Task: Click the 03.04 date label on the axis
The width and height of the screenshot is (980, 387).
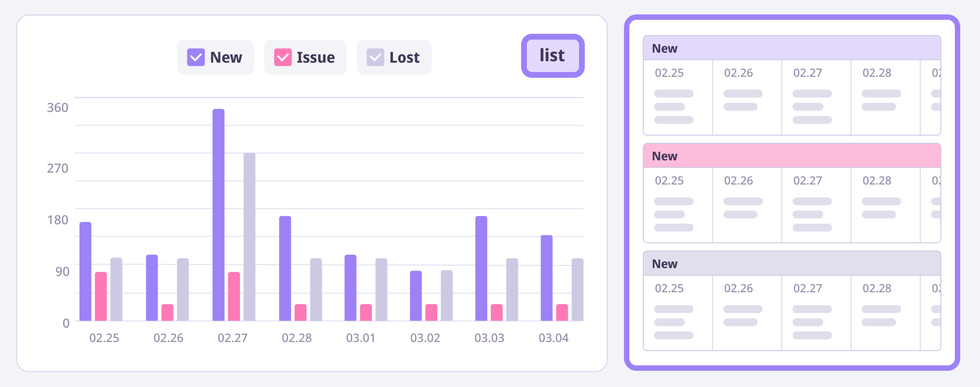Action: 553,338
